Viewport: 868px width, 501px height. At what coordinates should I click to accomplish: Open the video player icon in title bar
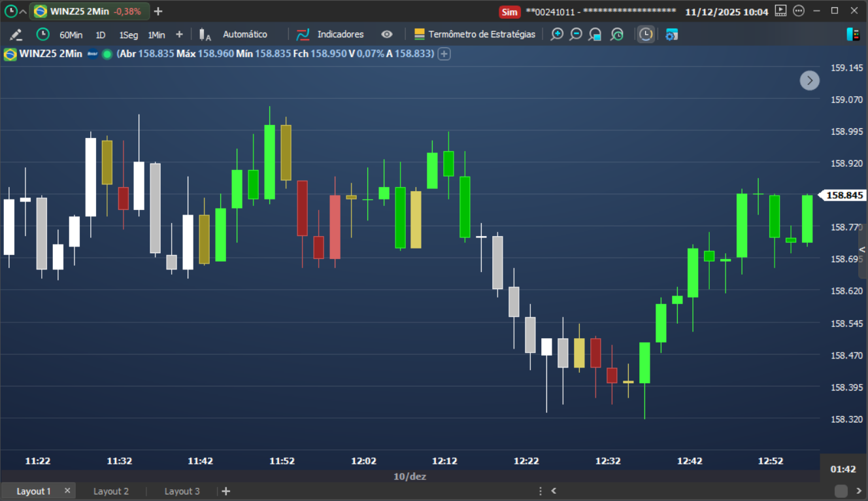pyautogui.click(x=780, y=10)
